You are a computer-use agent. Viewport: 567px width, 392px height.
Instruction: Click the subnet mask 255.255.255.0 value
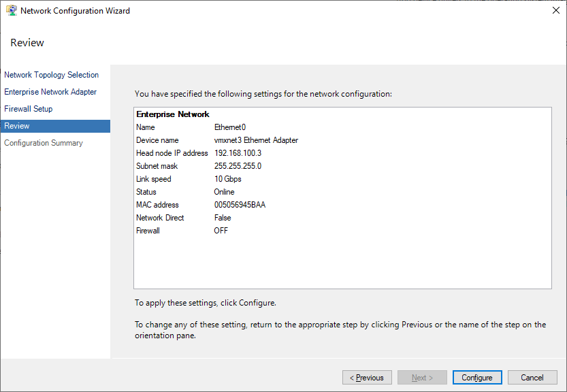tap(238, 166)
